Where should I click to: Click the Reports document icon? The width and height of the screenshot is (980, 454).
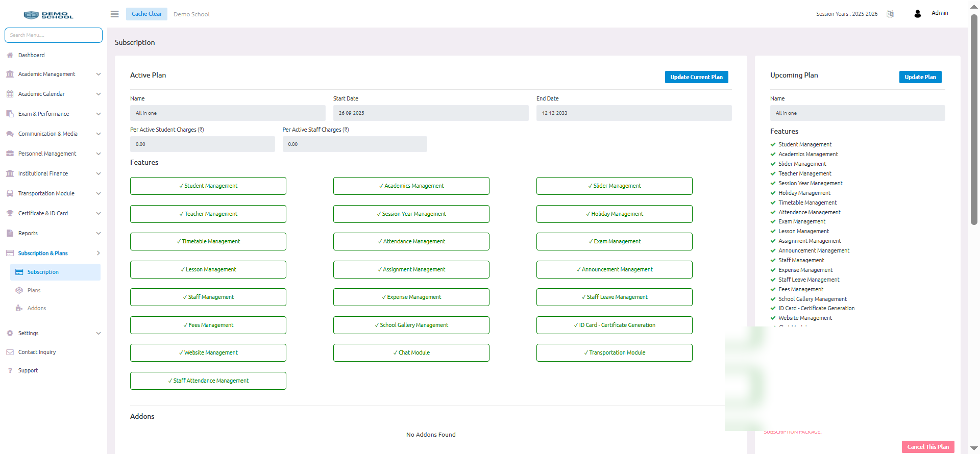pyautogui.click(x=10, y=233)
